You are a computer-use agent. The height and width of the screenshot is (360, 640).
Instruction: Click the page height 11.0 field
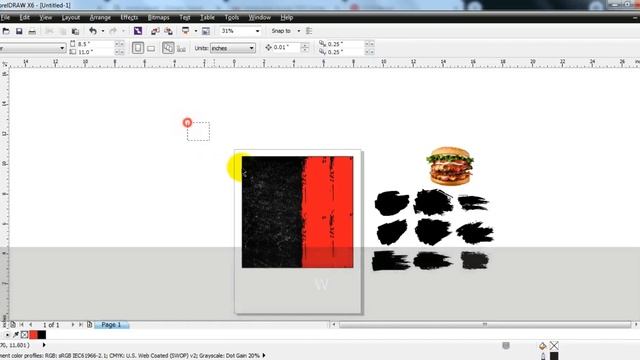point(96,52)
